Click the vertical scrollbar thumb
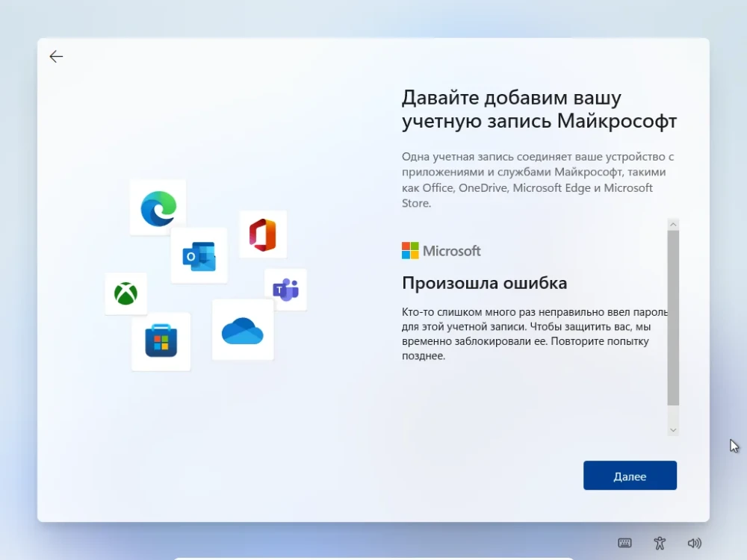Screen dimensions: 747x560 pyautogui.click(x=673, y=317)
